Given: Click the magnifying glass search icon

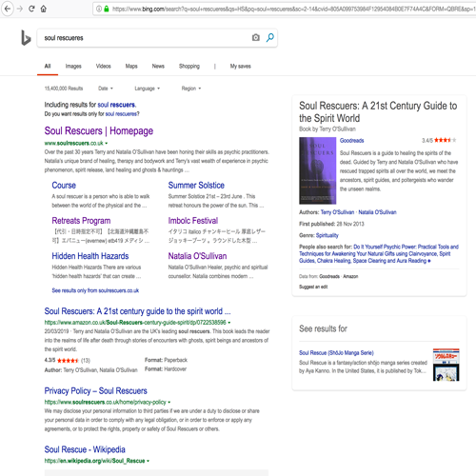Looking at the screenshot, I should coord(270,37).
